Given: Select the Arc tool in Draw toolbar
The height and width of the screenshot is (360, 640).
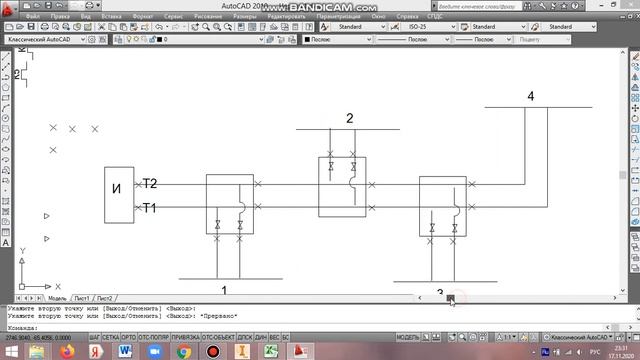Looking at the screenshot, I should pyautogui.click(x=6, y=108).
